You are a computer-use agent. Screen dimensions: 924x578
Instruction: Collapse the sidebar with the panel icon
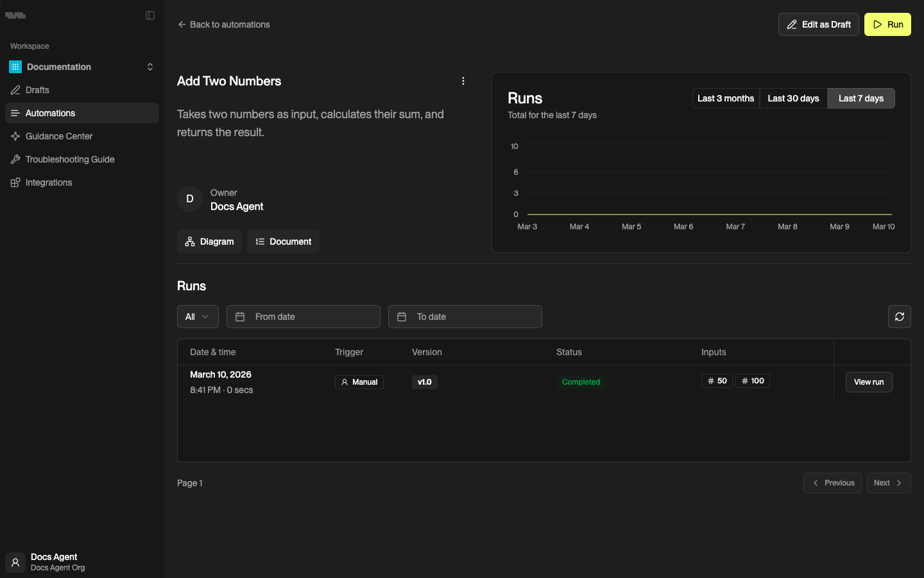pyautogui.click(x=150, y=15)
